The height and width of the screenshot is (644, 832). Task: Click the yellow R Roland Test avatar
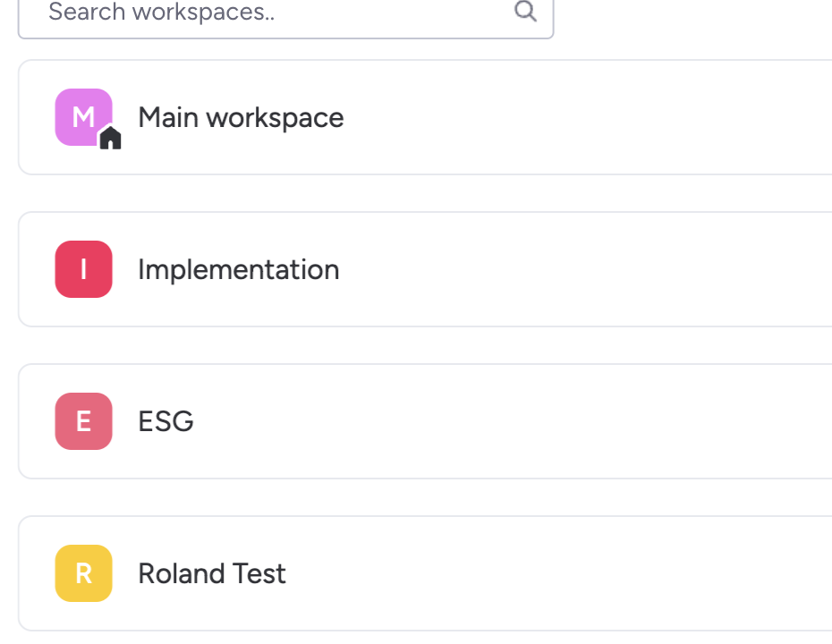[84, 573]
